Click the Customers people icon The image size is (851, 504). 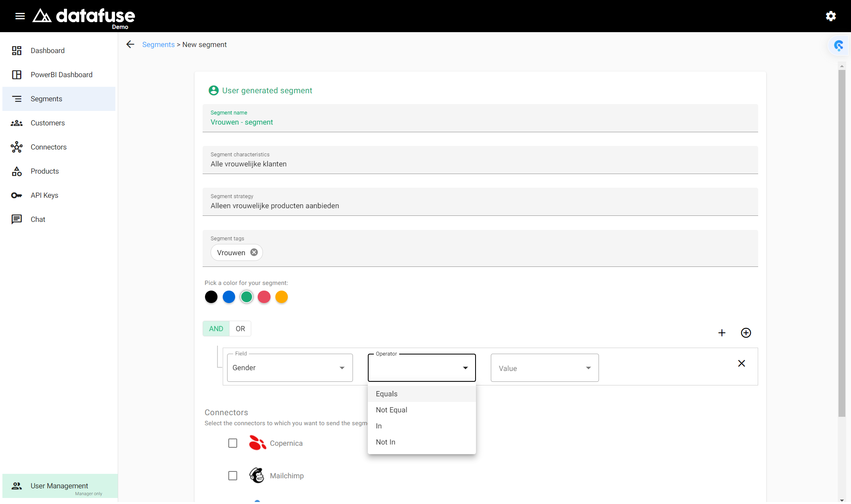[16, 123]
